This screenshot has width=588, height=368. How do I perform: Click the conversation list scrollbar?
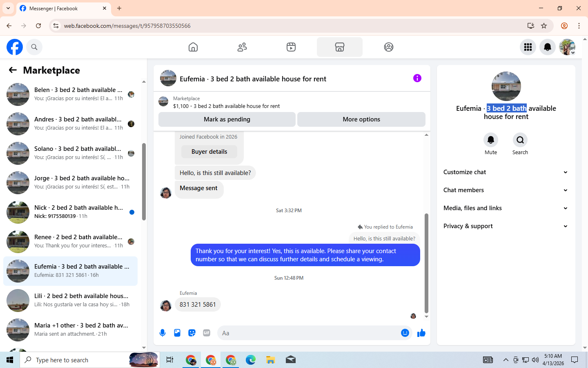pyautogui.click(x=144, y=182)
